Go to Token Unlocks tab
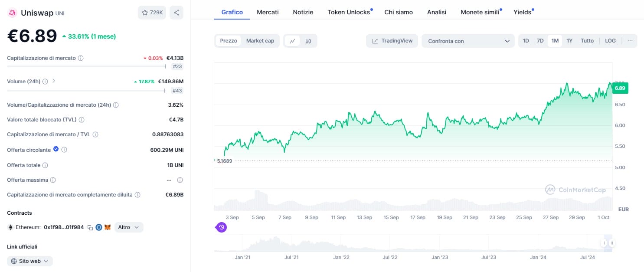This screenshot has height=272, width=644. click(350, 12)
